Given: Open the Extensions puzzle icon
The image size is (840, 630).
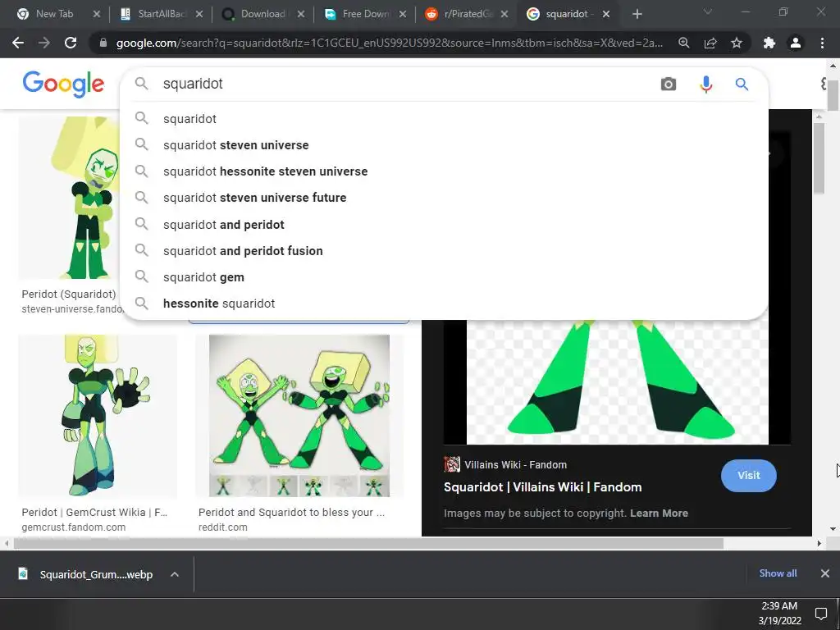Looking at the screenshot, I should [x=769, y=43].
